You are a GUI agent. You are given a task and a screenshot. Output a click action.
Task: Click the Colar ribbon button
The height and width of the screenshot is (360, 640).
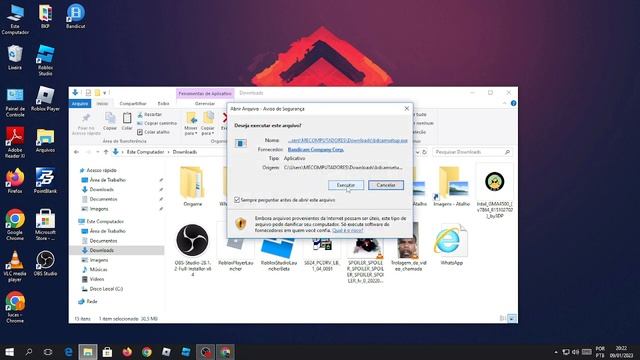(127, 121)
